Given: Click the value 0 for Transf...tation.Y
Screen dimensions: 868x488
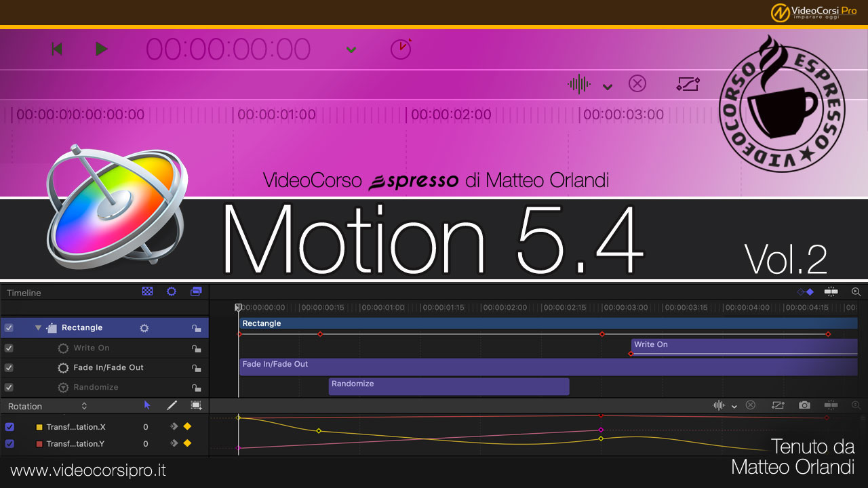Looking at the screenshot, I should coord(146,444).
